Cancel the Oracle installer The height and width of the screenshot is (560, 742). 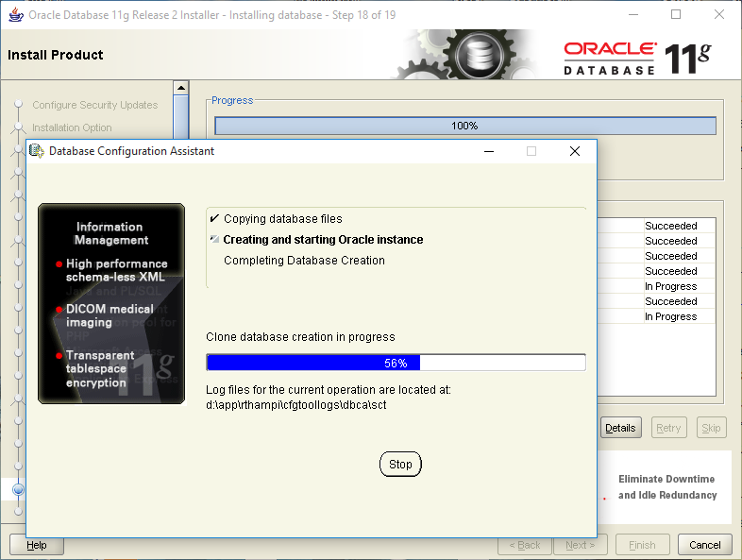coord(704,545)
